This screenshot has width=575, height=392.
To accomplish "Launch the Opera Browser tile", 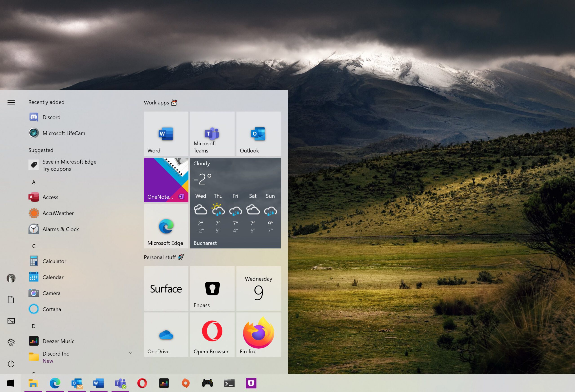I will (x=212, y=334).
